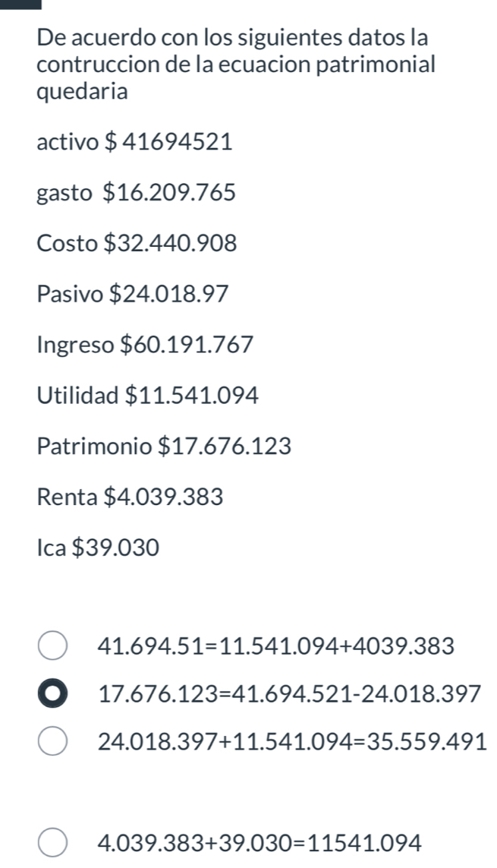Click the 'Utilidad $11.541.094' line
Viewport: 497px width, 868px height.
(147, 396)
